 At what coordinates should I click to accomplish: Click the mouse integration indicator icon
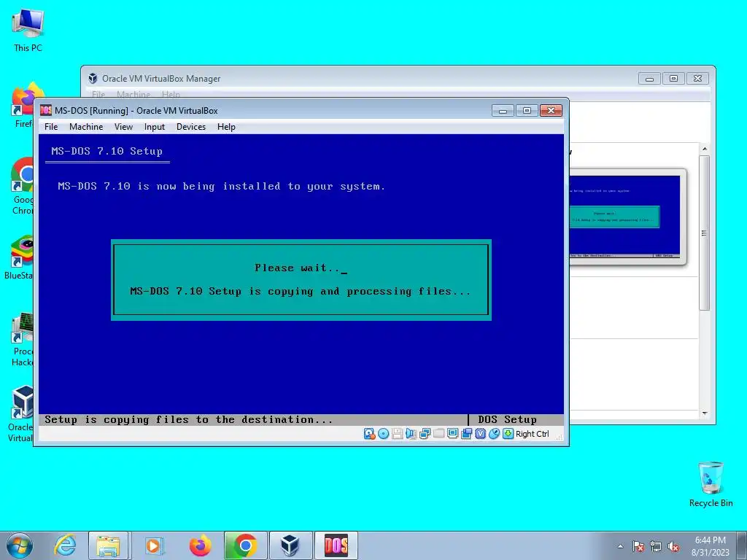click(x=494, y=434)
